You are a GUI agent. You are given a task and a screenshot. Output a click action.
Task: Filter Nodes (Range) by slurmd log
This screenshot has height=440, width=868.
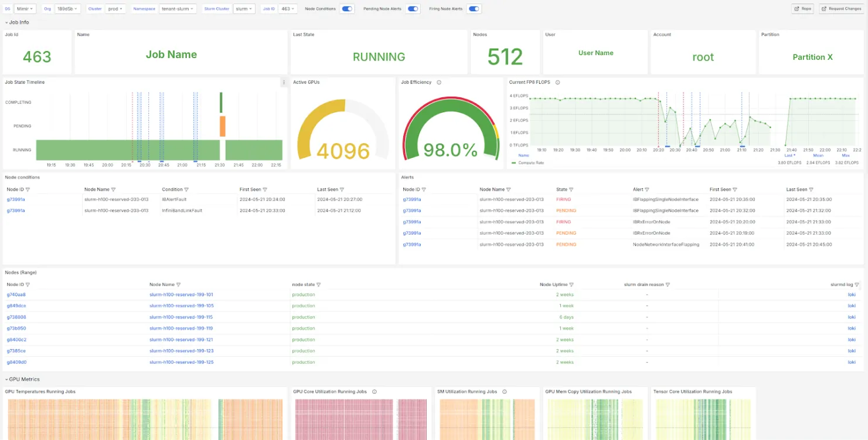857,285
